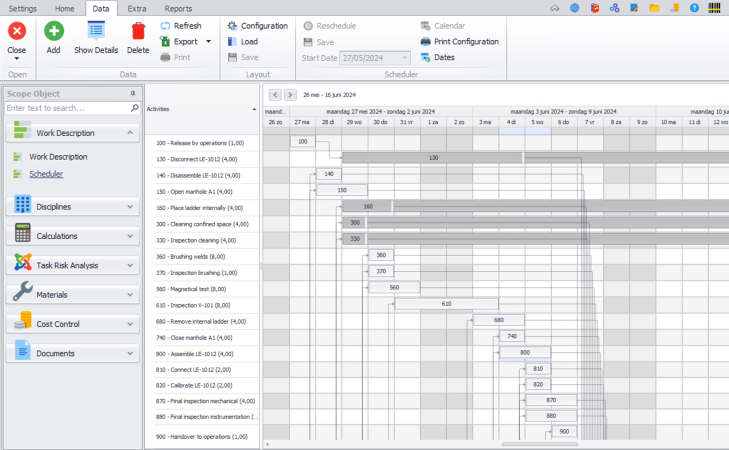
Task: Open the Home ribbon tab
Action: [x=65, y=8]
